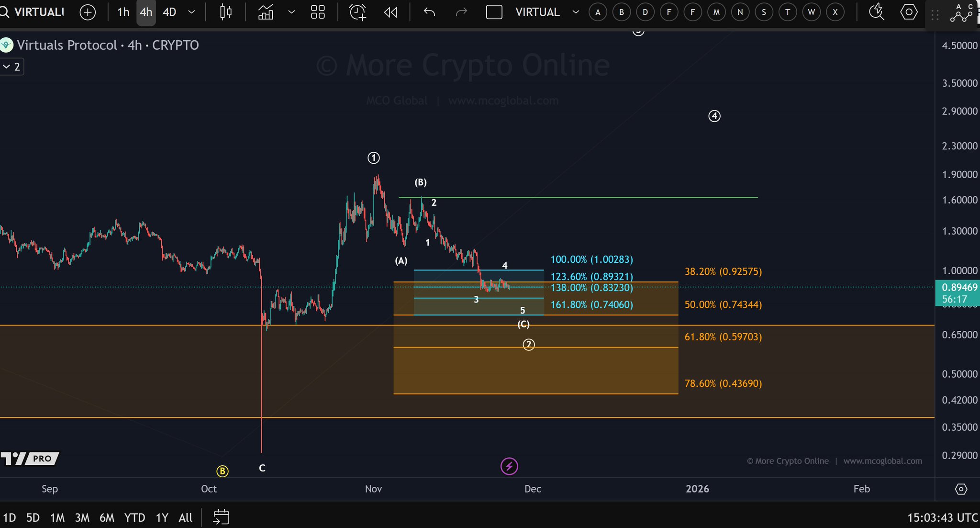Toggle the go-to-date calendar icon
This screenshot has height=528, width=980.
coord(221,517)
